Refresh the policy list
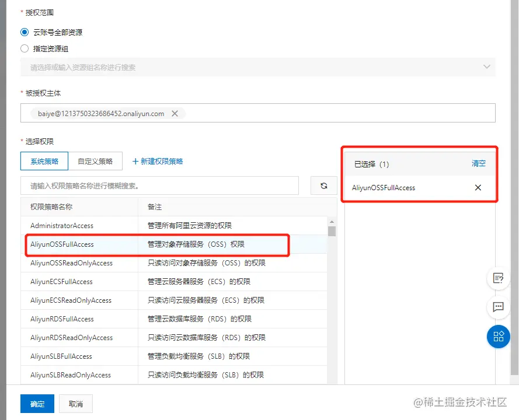 point(323,185)
